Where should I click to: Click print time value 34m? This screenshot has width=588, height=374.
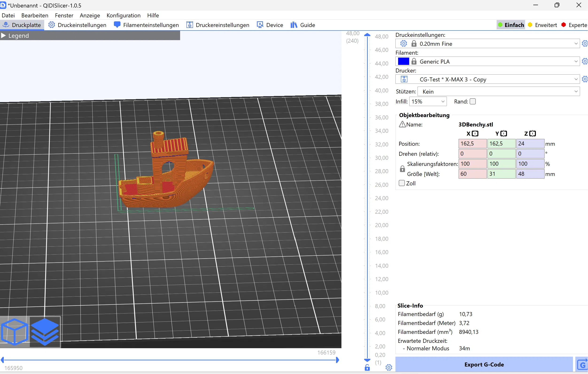point(464,348)
